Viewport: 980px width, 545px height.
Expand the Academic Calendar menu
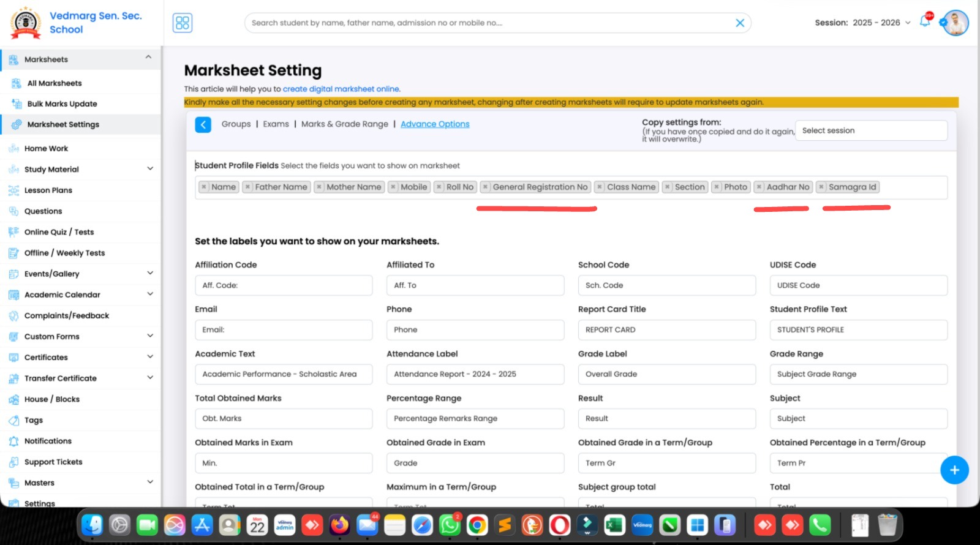point(150,294)
